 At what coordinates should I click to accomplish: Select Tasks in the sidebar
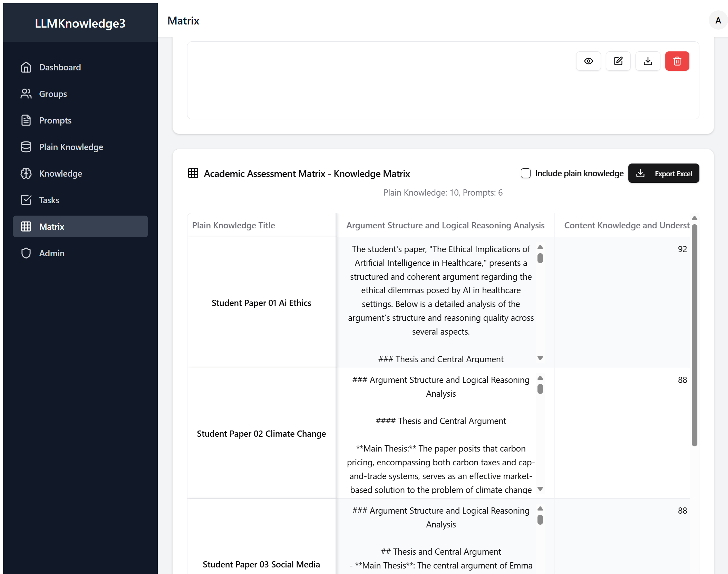49,200
